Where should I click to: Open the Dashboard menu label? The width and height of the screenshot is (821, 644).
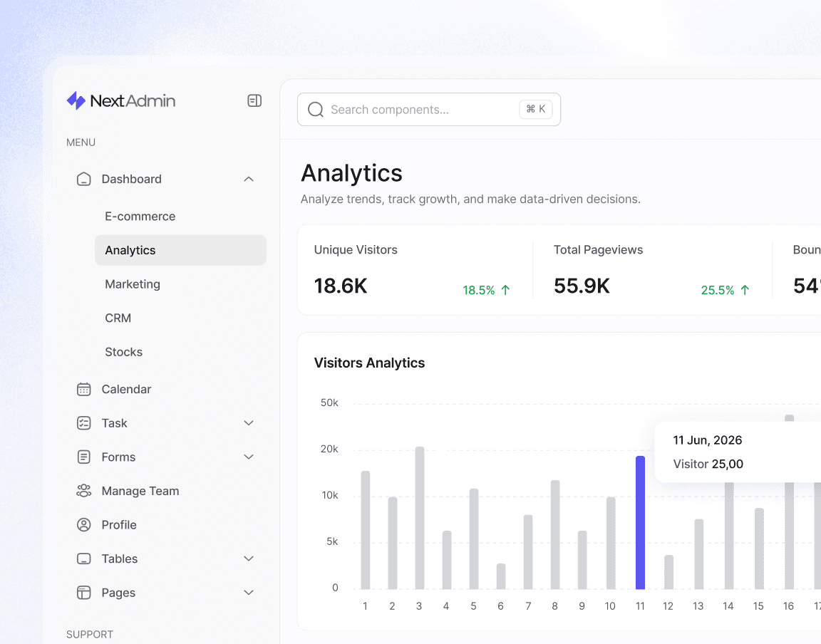coord(131,179)
